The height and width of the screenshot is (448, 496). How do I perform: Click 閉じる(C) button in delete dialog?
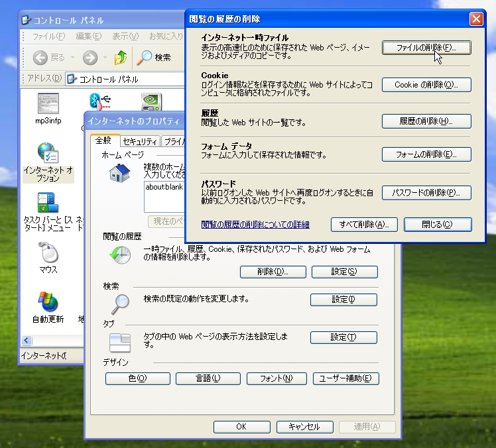click(x=438, y=225)
